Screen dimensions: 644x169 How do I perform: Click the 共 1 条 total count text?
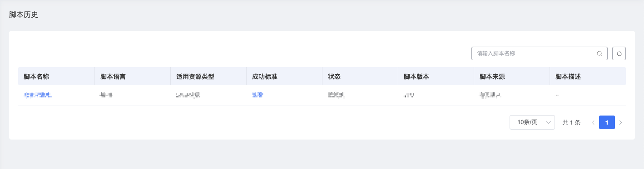coord(571,122)
